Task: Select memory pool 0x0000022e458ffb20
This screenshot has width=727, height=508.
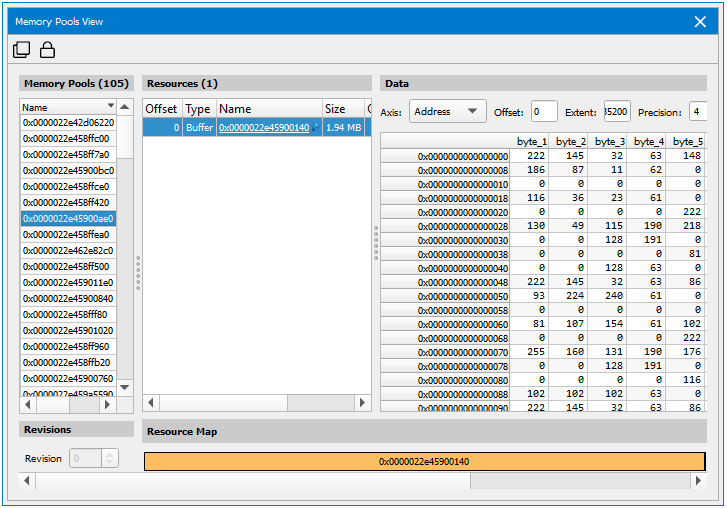Action: pos(68,362)
